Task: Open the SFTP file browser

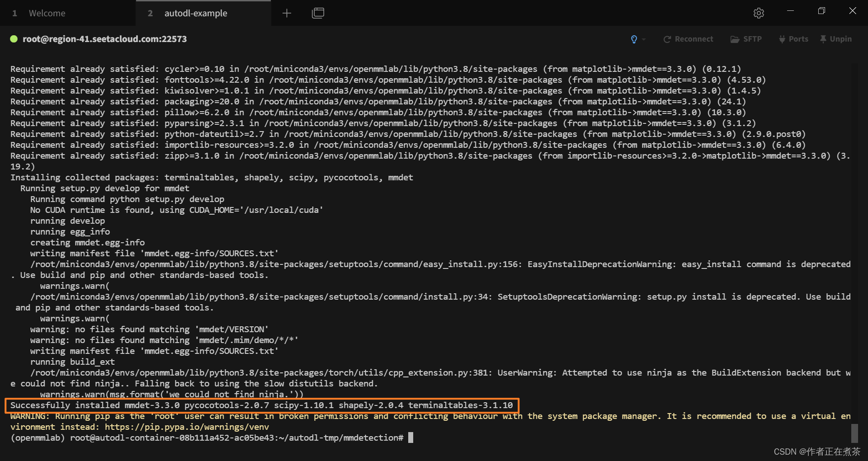Action: click(x=746, y=39)
